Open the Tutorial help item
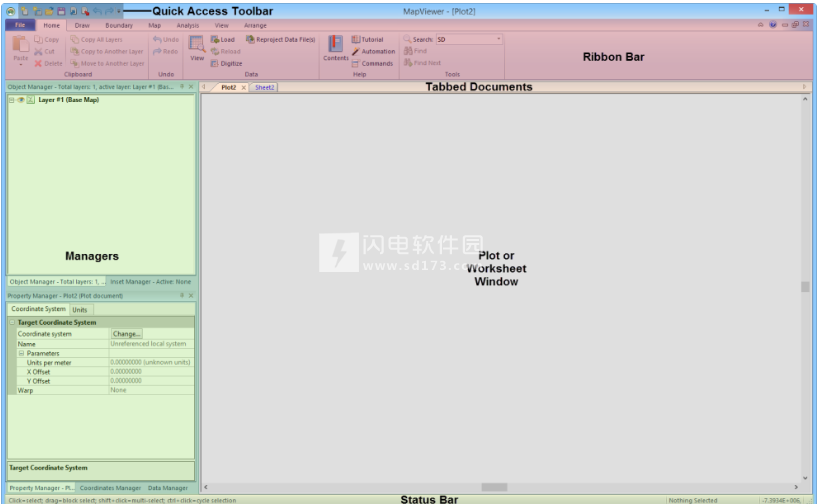Screen dimensions: 818x504 point(367,40)
